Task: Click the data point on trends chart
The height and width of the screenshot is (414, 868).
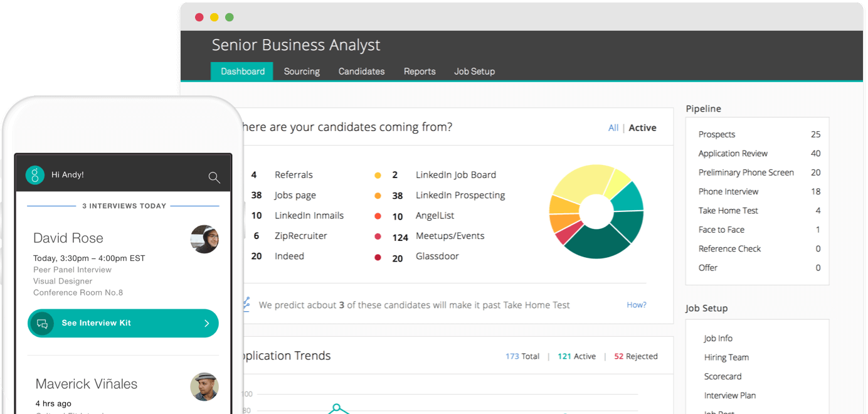Action: pyautogui.click(x=337, y=407)
